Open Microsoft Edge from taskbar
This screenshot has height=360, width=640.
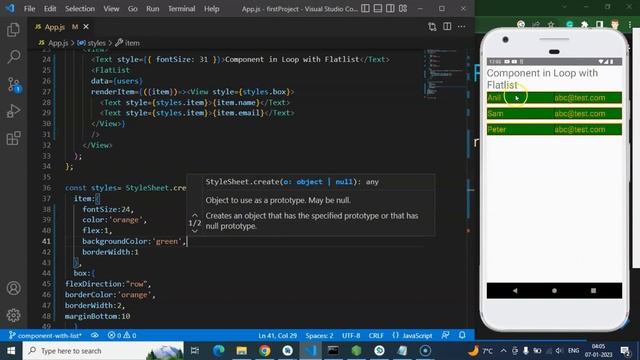point(219,351)
